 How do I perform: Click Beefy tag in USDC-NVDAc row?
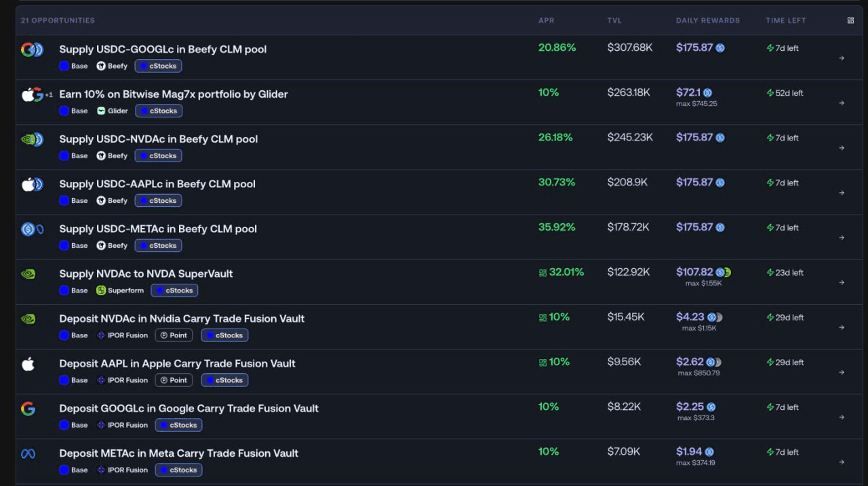coord(112,155)
